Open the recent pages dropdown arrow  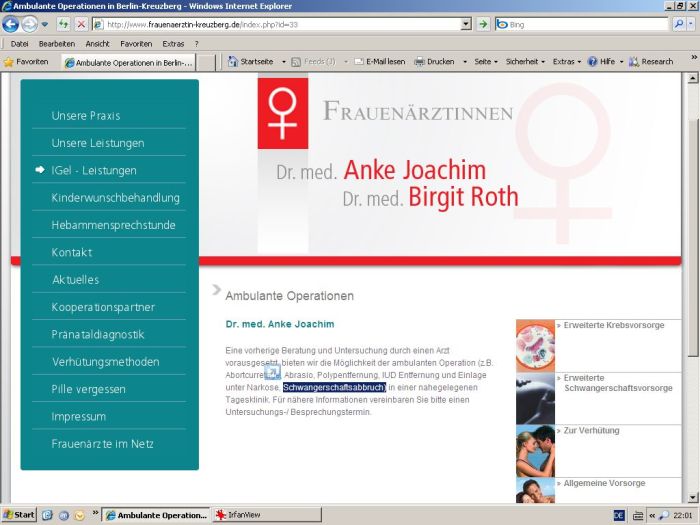click(45, 25)
